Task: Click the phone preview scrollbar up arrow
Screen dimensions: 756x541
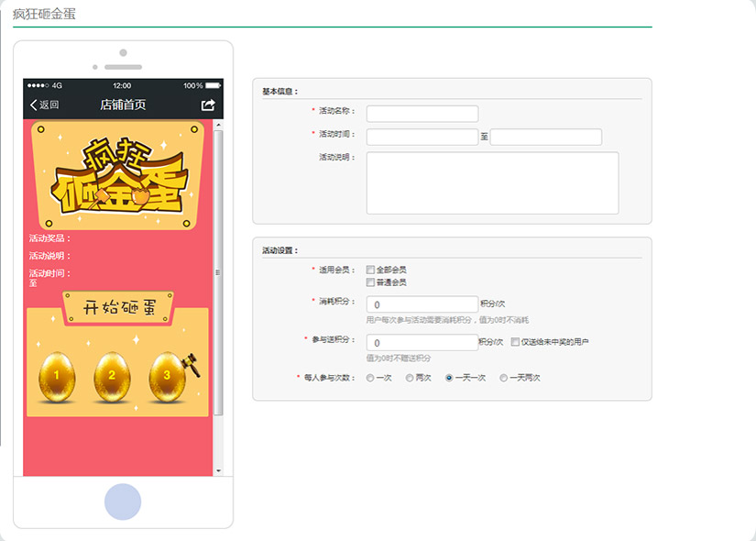Action: [x=218, y=125]
